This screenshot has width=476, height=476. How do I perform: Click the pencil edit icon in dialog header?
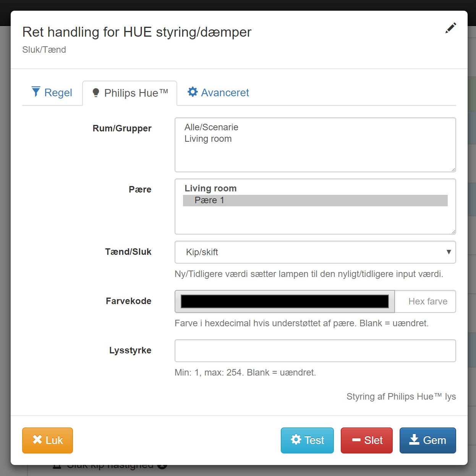click(451, 28)
